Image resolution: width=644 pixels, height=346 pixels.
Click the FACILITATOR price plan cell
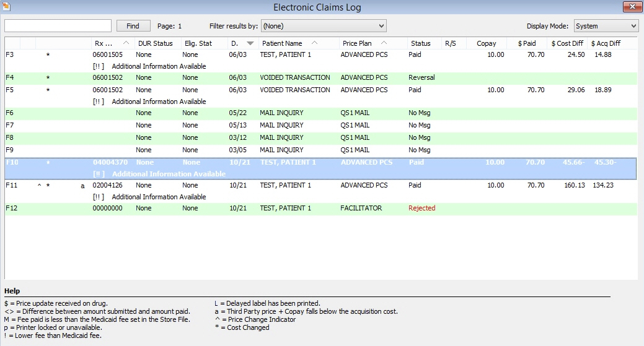361,208
